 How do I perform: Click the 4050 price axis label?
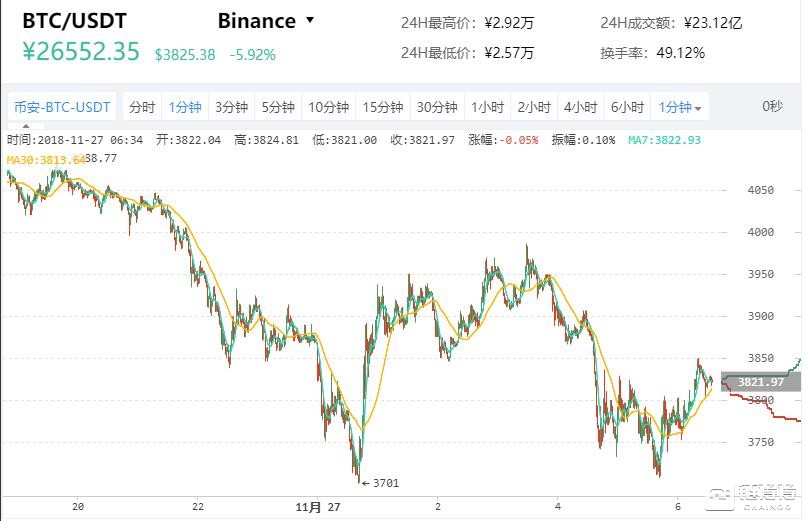point(761,190)
